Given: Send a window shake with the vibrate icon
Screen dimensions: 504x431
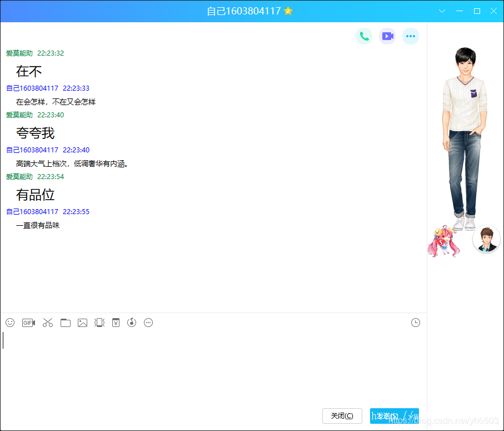Looking at the screenshot, I should (99, 323).
